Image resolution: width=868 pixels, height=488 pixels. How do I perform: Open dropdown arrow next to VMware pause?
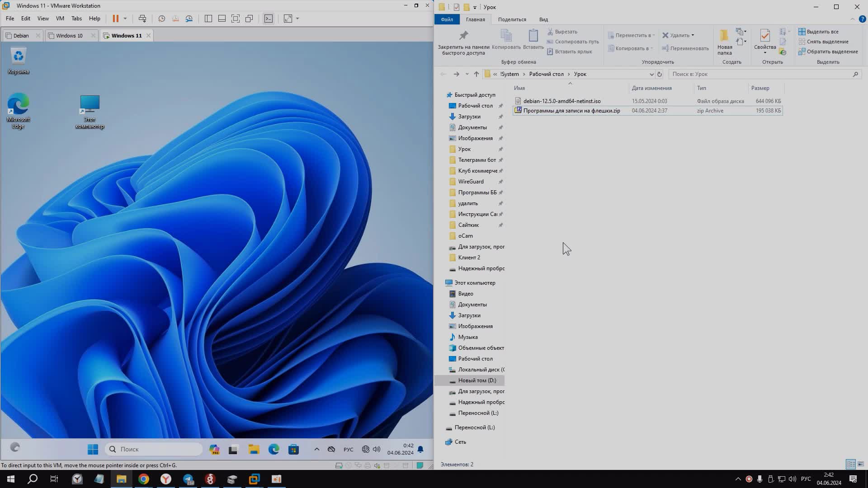coord(125,19)
